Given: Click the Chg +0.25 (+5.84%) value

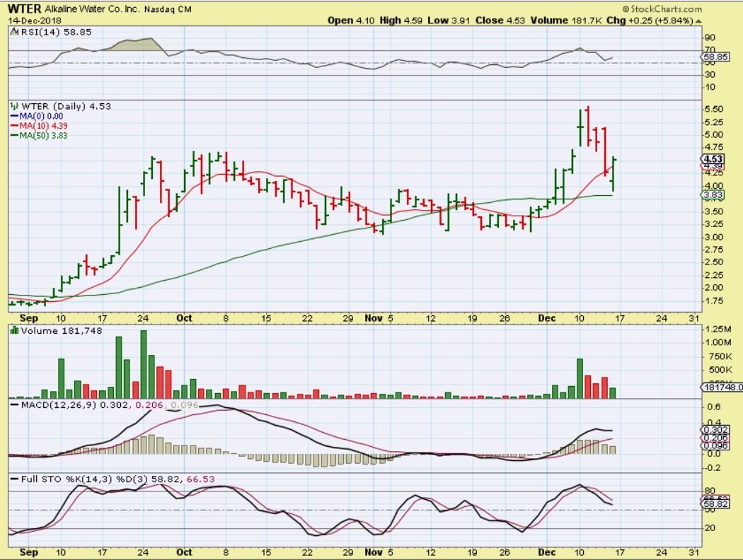Looking at the screenshot, I should point(650,21).
